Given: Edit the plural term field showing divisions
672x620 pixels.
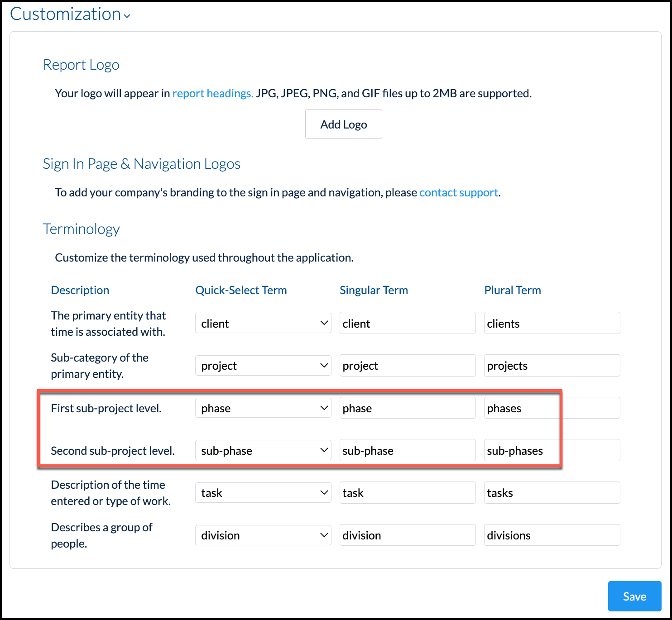Looking at the screenshot, I should 551,535.
